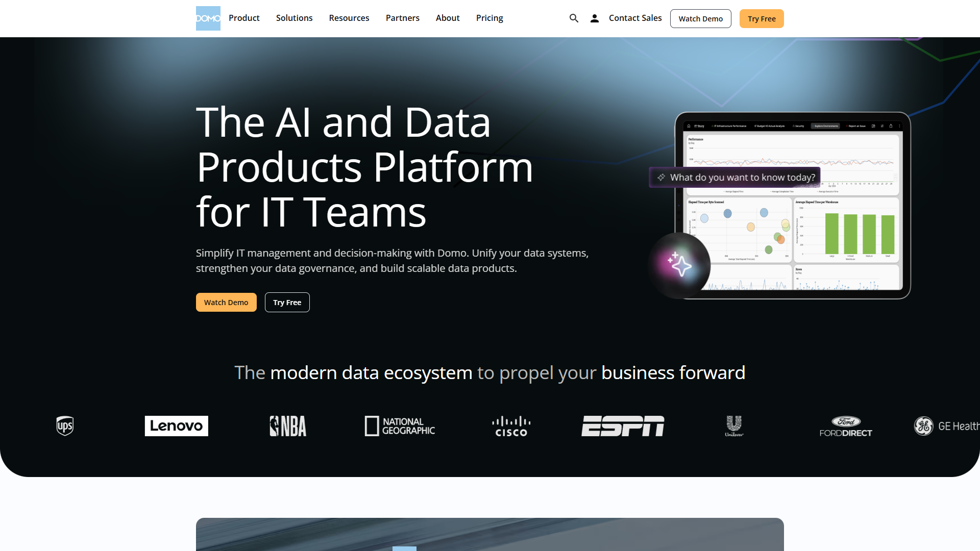Screen dimensions: 980x551
Task: Select the Partners menu item
Action: (x=403, y=18)
